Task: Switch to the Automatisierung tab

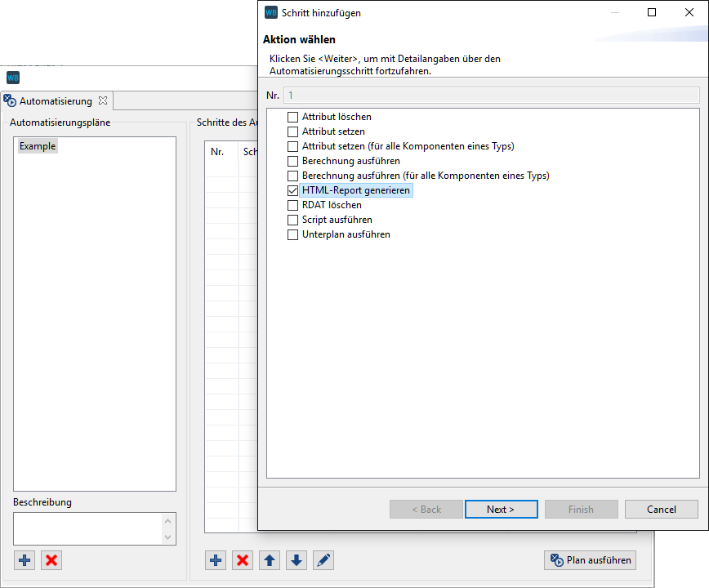Action: coord(55,101)
